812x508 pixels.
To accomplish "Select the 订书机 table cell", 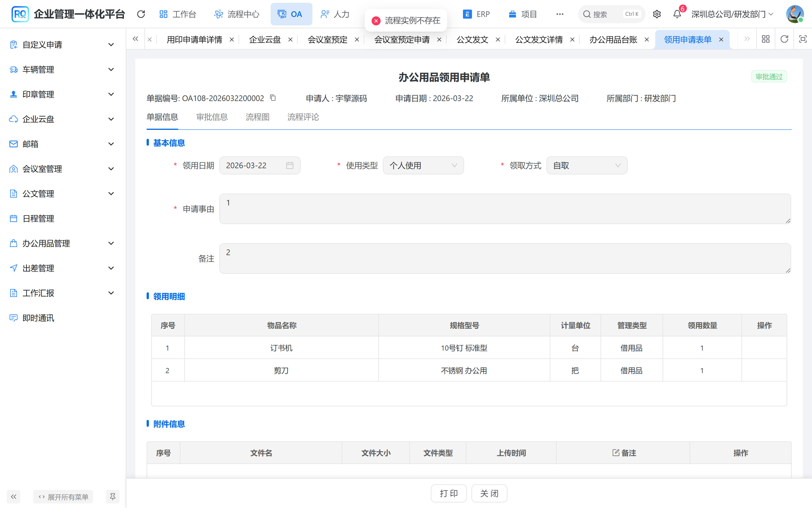I will pos(281,348).
